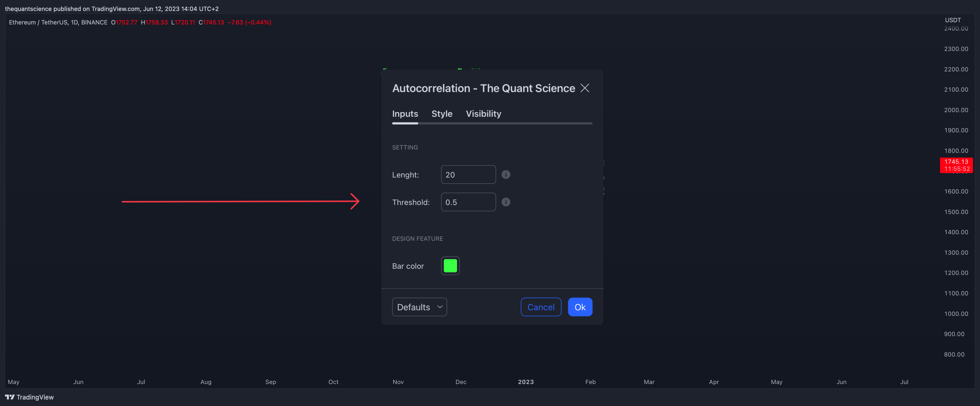Click the Ethereum / TetherUS symbol title
Viewport: 980px width, 406px height.
[x=58, y=22]
